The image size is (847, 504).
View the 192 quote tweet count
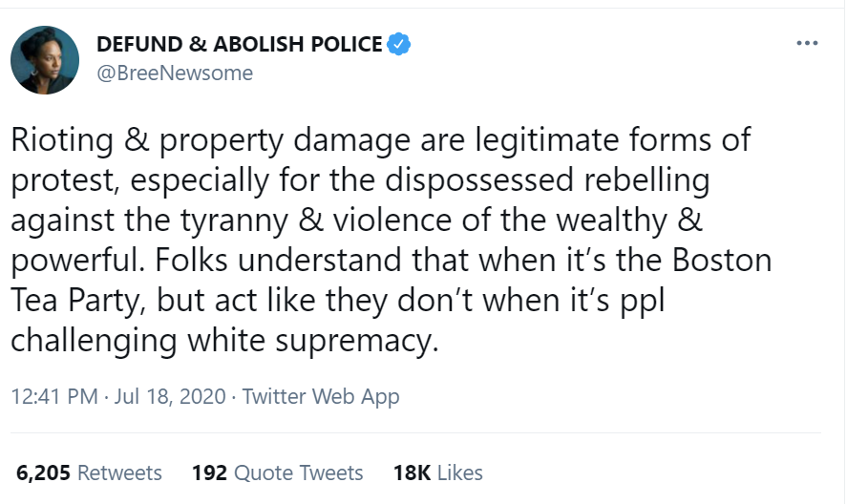click(209, 472)
